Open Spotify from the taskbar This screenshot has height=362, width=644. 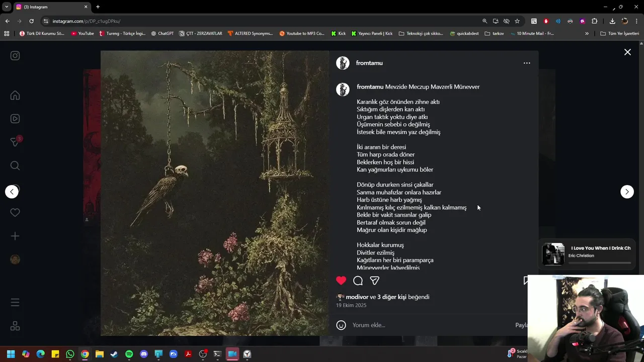click(129, 354)
